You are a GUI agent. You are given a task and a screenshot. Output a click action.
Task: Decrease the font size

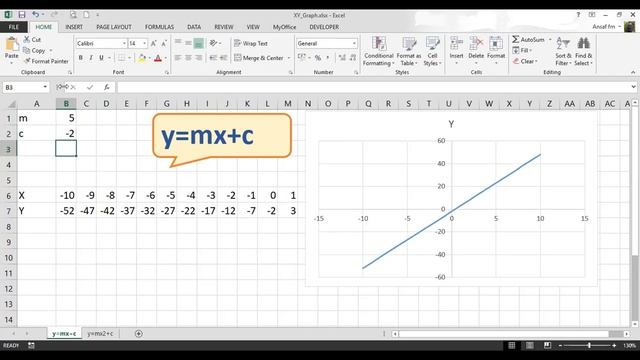pos(164,43)
